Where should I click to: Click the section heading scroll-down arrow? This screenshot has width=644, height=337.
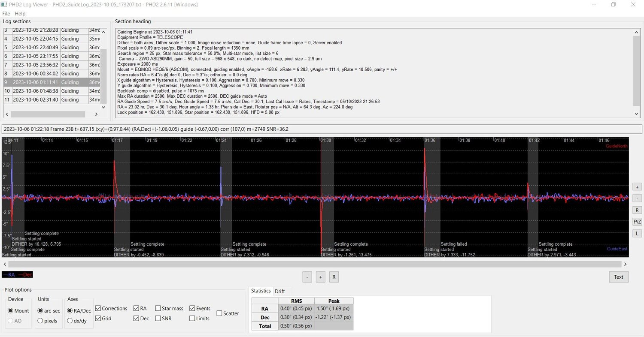pyautogui.click(x=637, y=113)
